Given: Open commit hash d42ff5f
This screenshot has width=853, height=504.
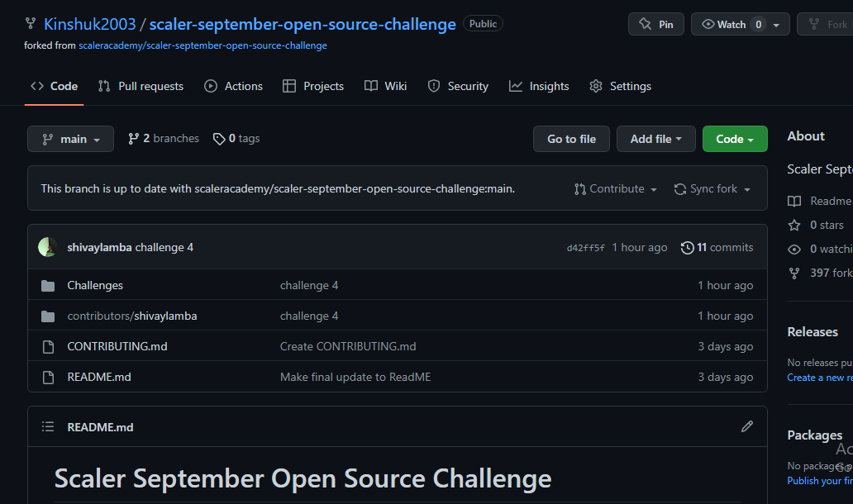Looking at the screenshot, I should point(585,248).
